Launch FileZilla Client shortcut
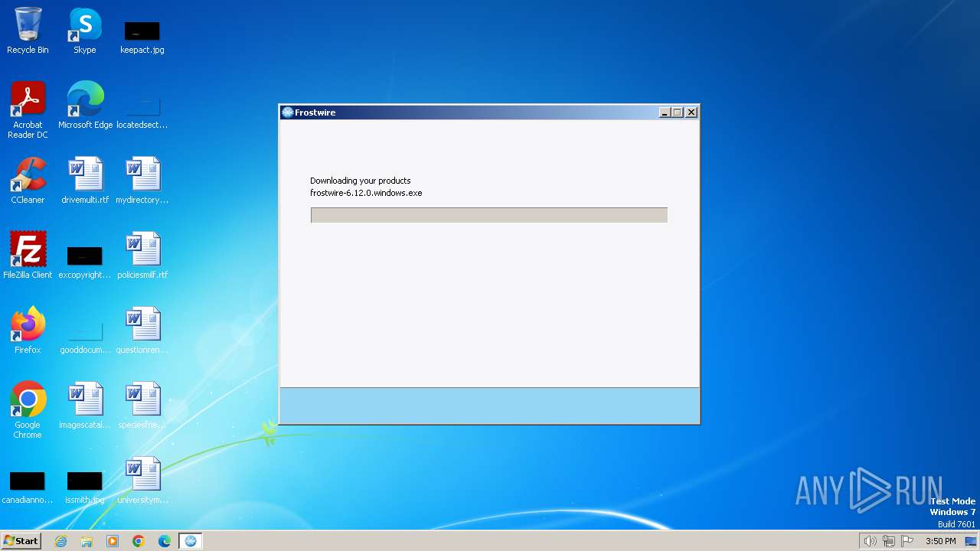Viewport: 980px width, 551px height. click(28, 255)
